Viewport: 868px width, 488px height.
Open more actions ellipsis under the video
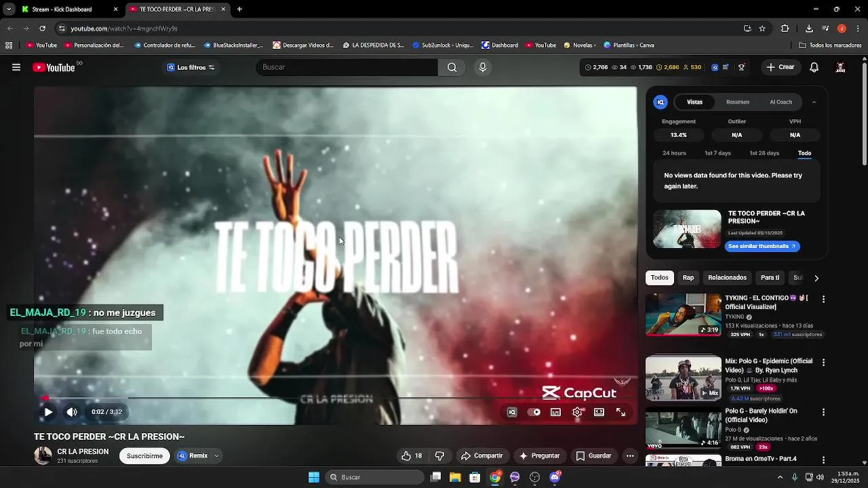(630, 456)
